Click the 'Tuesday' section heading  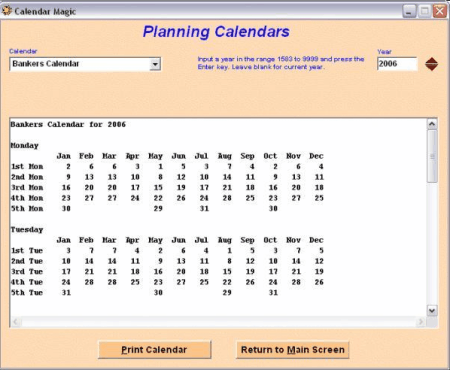[x=27, y=230]
